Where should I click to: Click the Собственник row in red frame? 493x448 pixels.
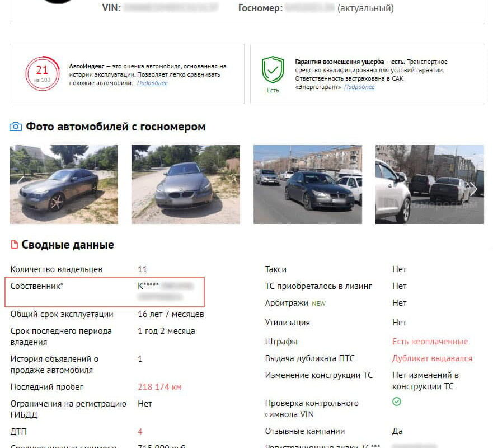pos(105,292)
